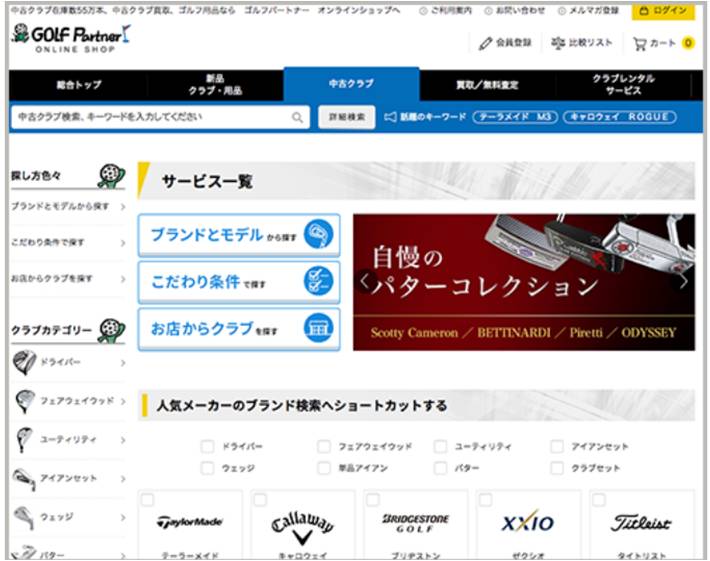710x561 pixels.
Task: Click the cart item count badge
Action: tap(688, 43)
